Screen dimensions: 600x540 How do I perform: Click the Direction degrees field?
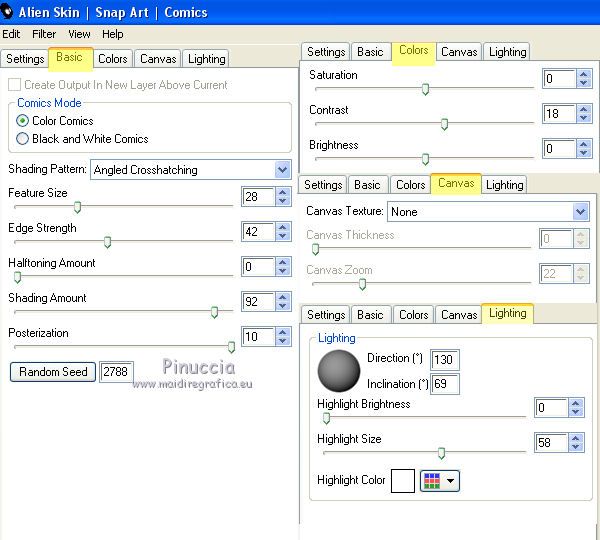pyautogui.click(x=444, y=360)
